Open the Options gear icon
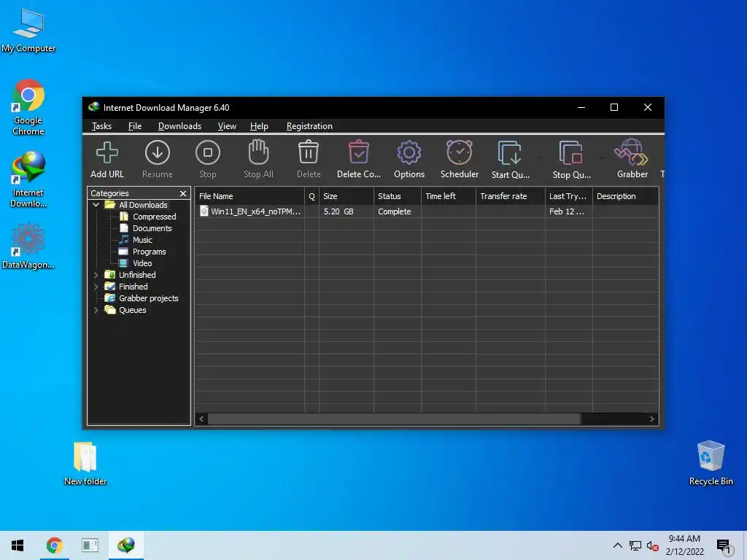Screen dimensions: 747x560 pos(409,153)
